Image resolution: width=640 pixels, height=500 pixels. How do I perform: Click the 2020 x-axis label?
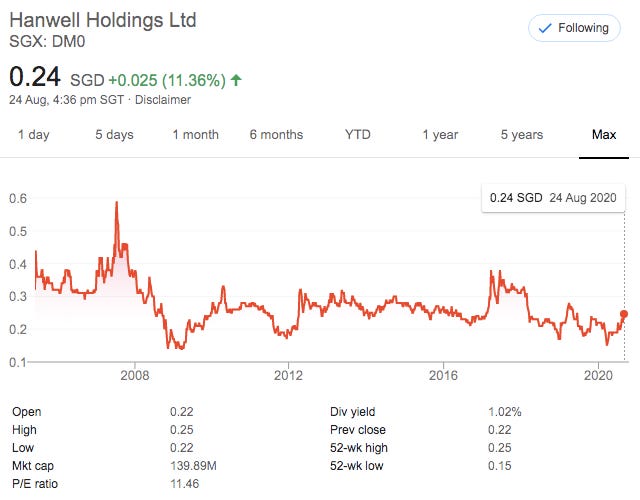[x=598, y=376]
